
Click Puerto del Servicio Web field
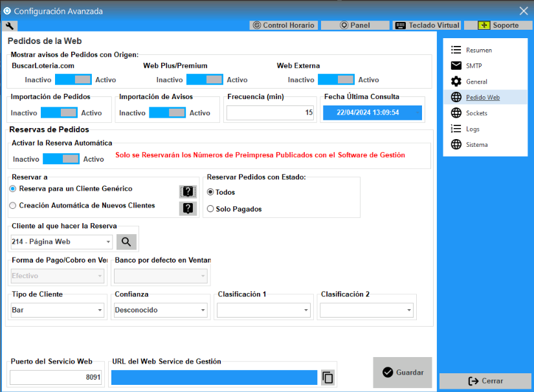tap(56, 377)
